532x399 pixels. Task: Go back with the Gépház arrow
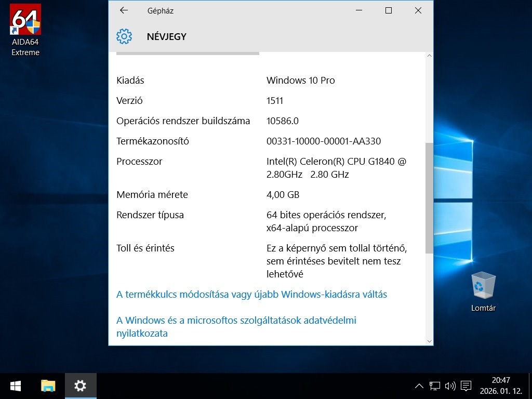coord(124,10)
